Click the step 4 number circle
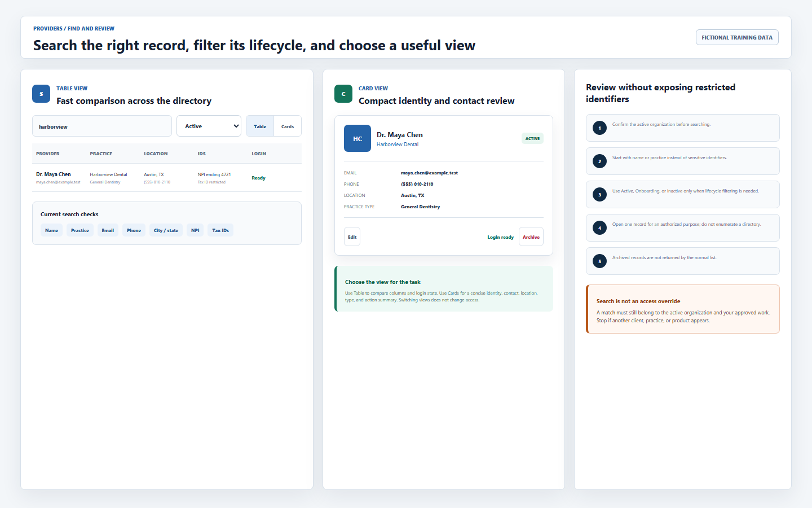This screenshot has width=812, height=508. [x=599, y=228]
